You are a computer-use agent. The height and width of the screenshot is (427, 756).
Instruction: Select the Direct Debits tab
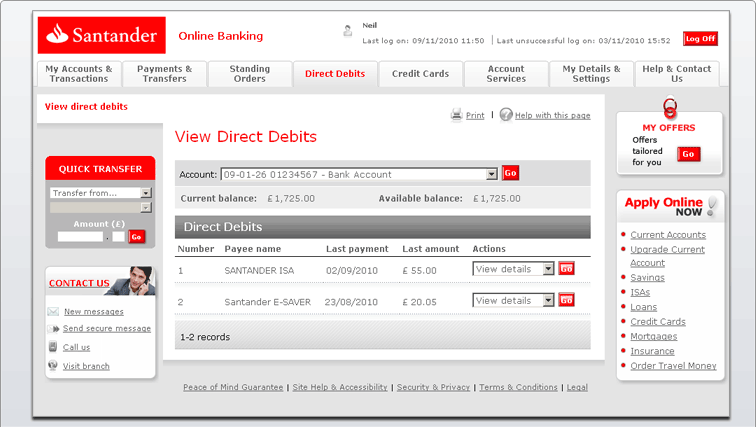click(x=335, y=74)
